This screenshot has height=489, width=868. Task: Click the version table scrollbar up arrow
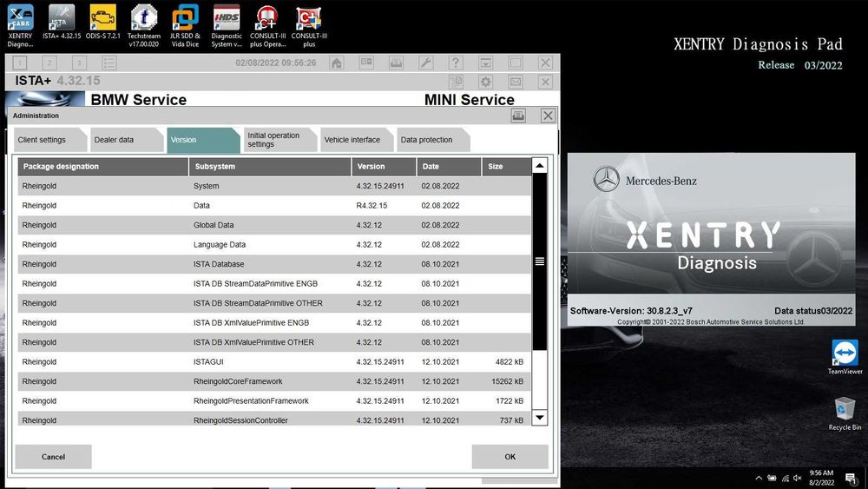click(x=539, y=166)
